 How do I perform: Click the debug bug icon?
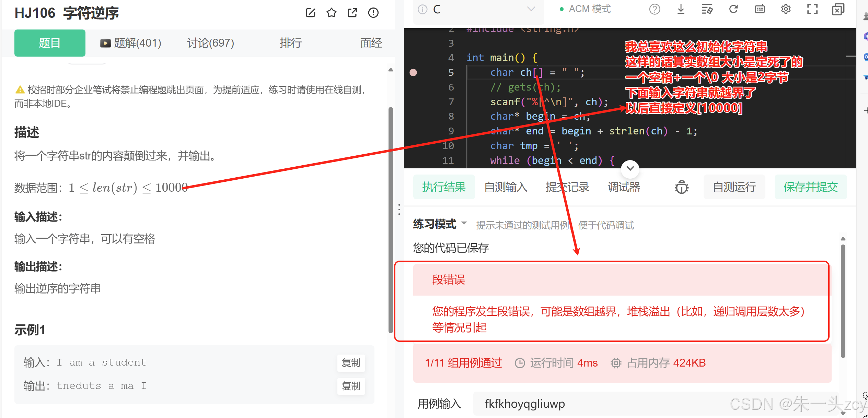click(x=682, y=187)
